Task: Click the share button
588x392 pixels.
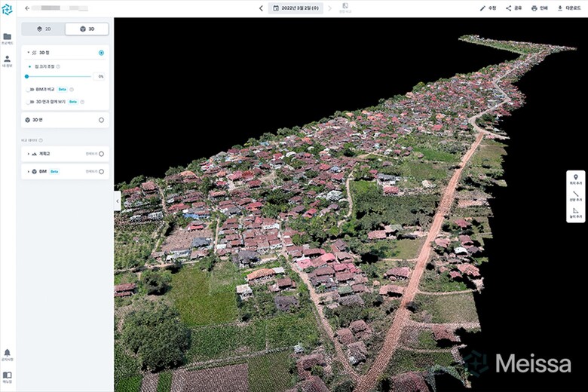Action: pyautogui.click(x=513, y=8)
